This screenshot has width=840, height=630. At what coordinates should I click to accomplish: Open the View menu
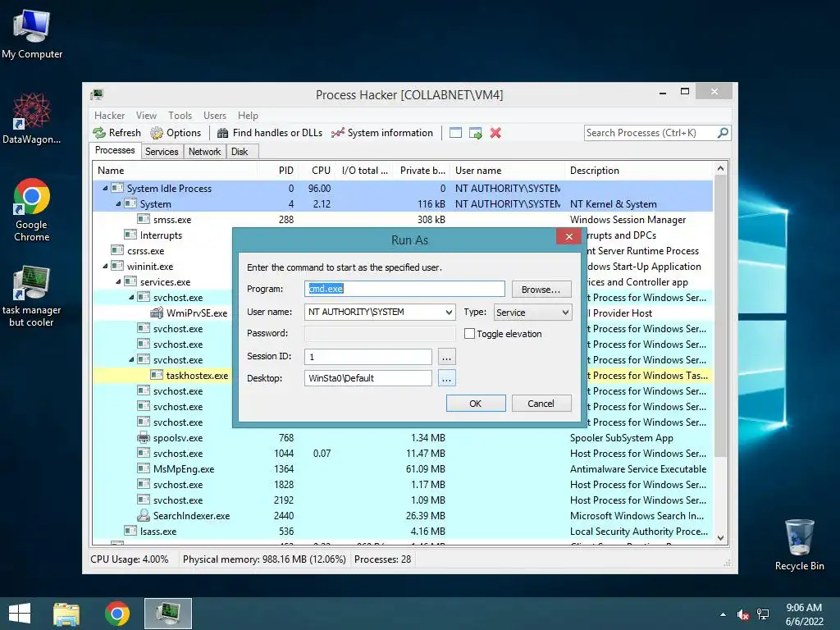[x=146, y=115]
